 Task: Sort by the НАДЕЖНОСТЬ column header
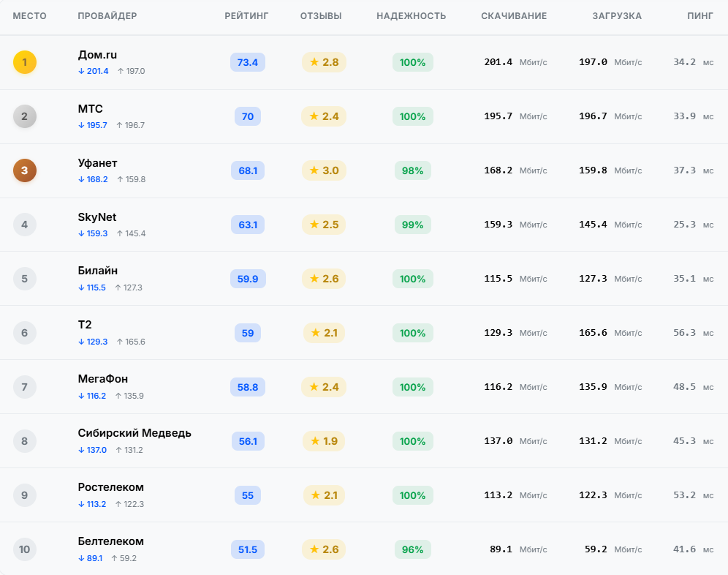(412, 16)
